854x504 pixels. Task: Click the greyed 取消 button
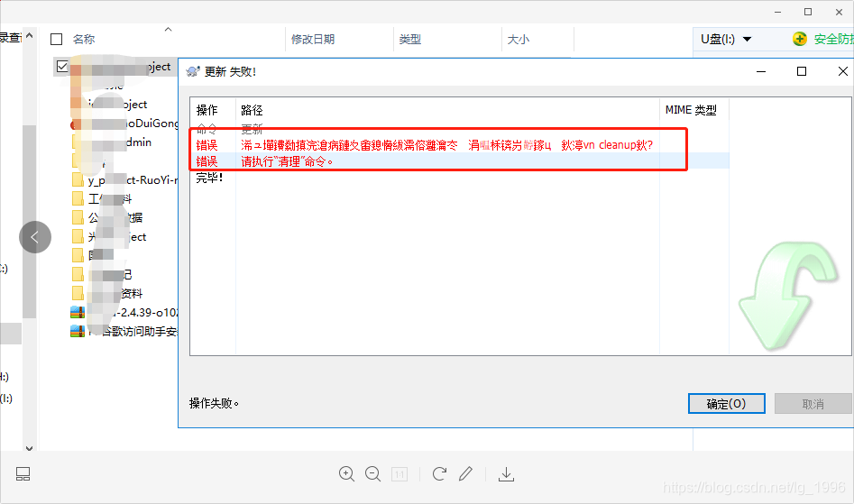(813, 404)
